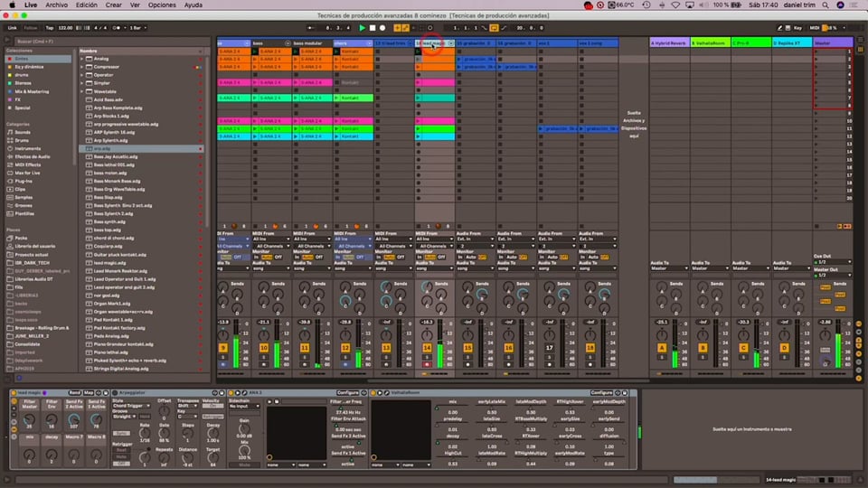
Task: Select the Master track header
Action: (x=833, y=43)
